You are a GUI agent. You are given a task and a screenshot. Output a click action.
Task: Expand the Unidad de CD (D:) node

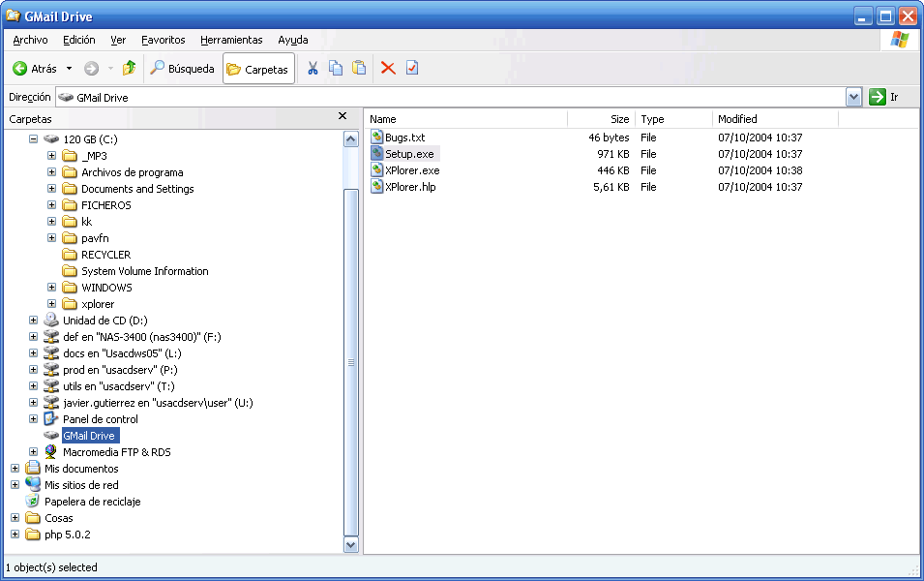[34, 321]
